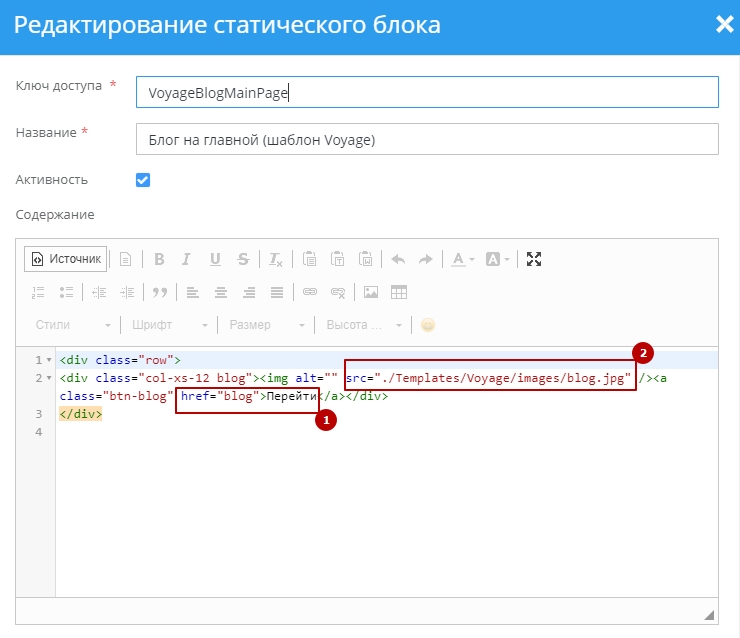Toggle Bold formatting in the toolbar
Screen dimensions: 740x638
(158, 259)
